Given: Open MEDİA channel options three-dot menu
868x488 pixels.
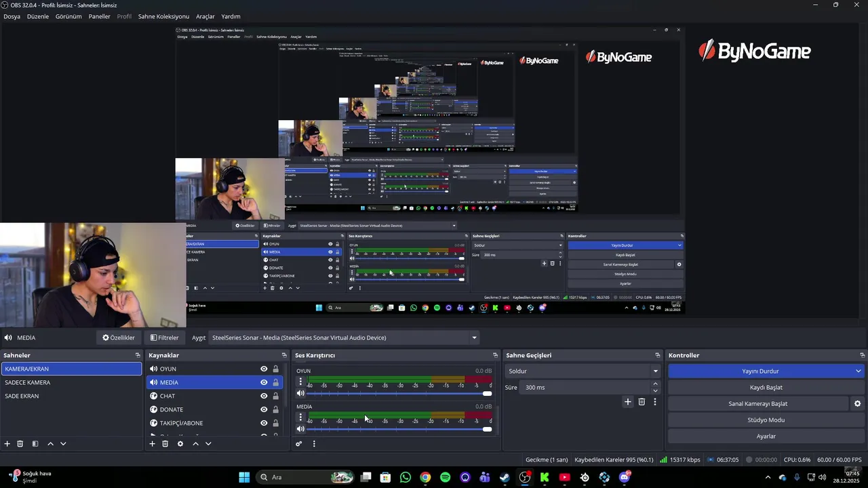Looking at the screenshot, I should coord(300,417).
